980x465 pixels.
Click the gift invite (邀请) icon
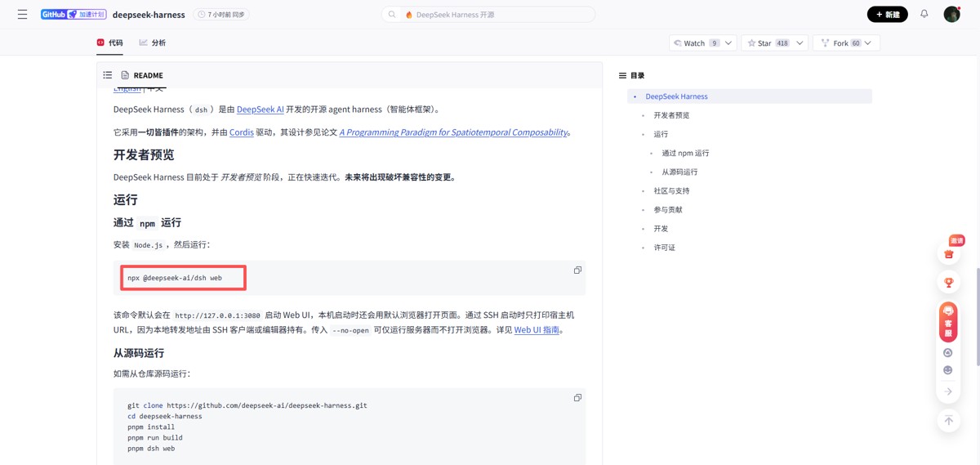pyautogui.click(x=949, y=253)
